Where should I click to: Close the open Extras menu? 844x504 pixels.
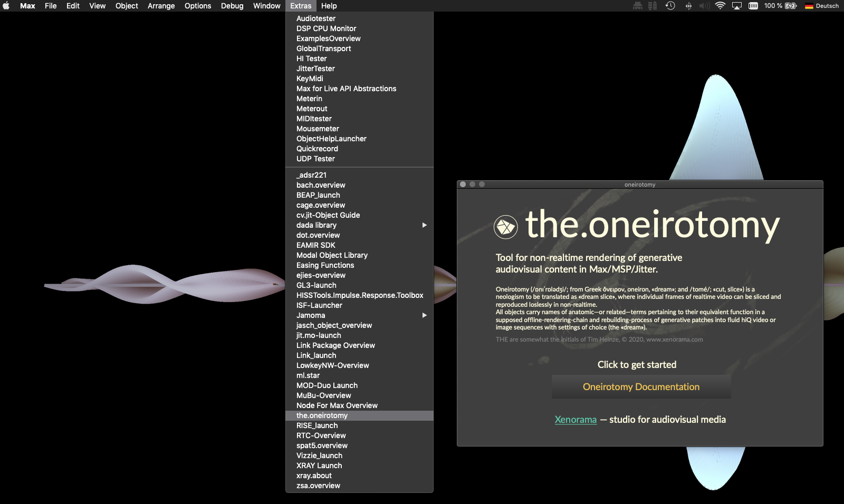click(301, 6)
